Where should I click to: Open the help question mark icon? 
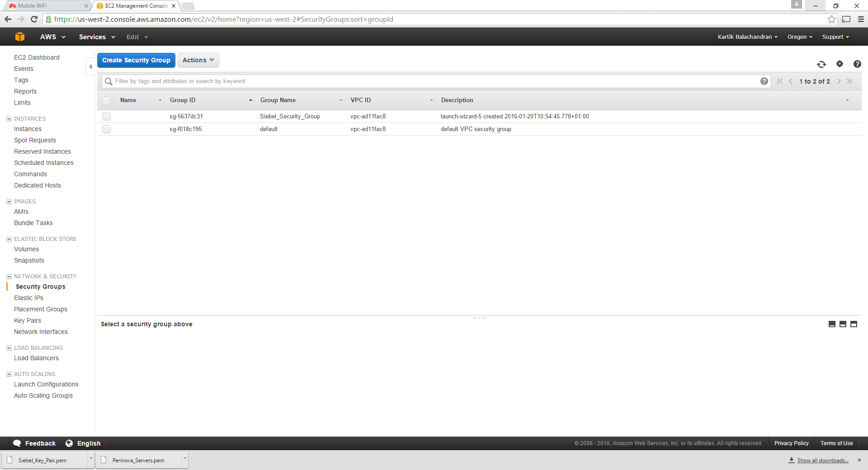click(x=857, y=64)
